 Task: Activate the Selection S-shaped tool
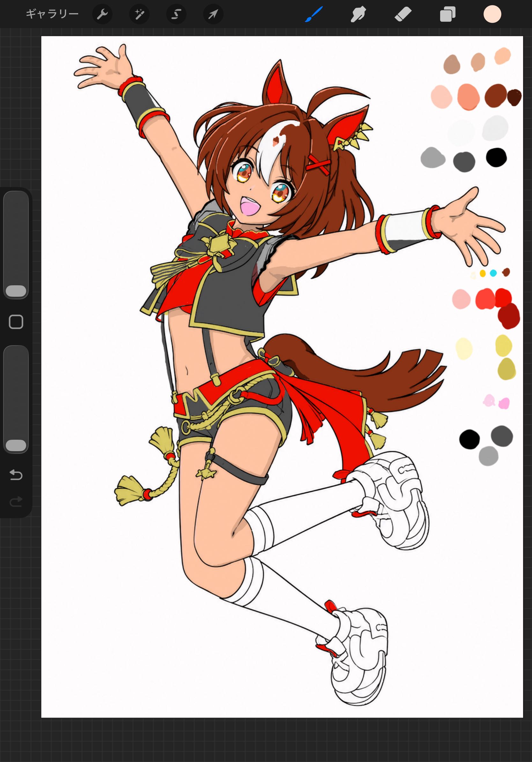point(176,14)
